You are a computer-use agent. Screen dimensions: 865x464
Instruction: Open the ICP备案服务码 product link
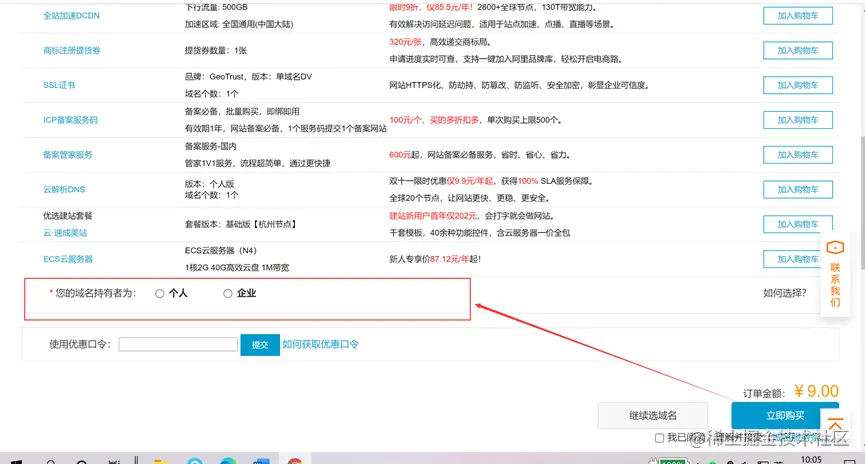click(x=70, y=120)
